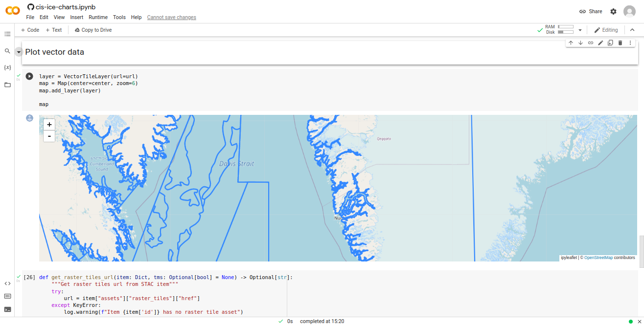The image size is (644, 326).
Task: Toggle the Editing mode button
Action: click(606, 30)
